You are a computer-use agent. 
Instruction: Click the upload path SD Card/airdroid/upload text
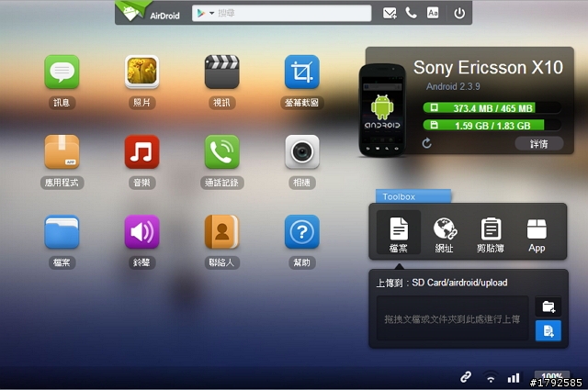[x=459, y=283]
